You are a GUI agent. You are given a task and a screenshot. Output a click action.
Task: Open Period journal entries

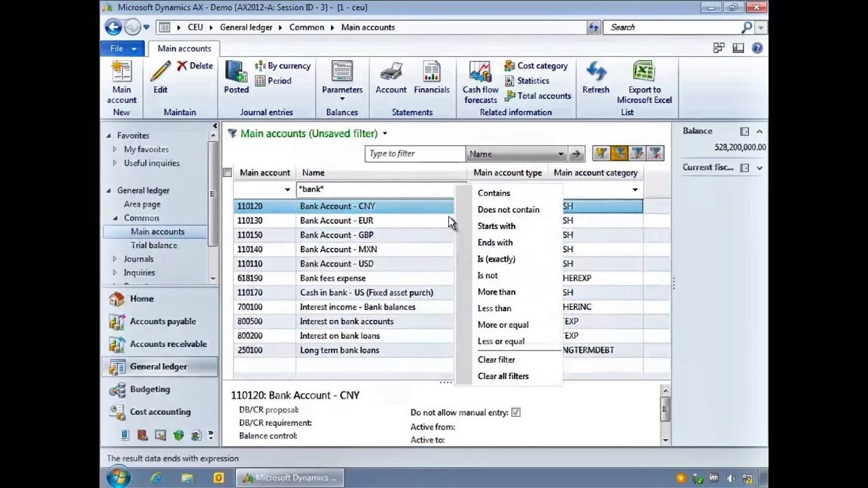(273, 81)
